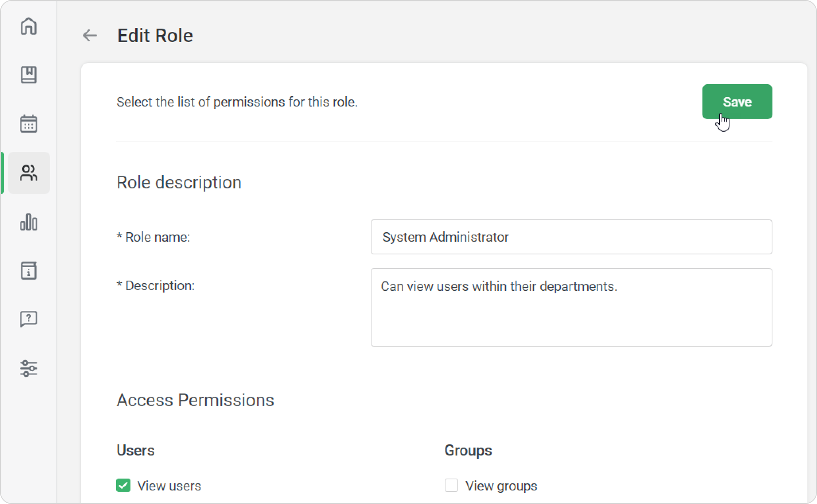This screenshot has width=817, height=504.
Task: Click inside the Description text area
Action: [x=571, y=307]
